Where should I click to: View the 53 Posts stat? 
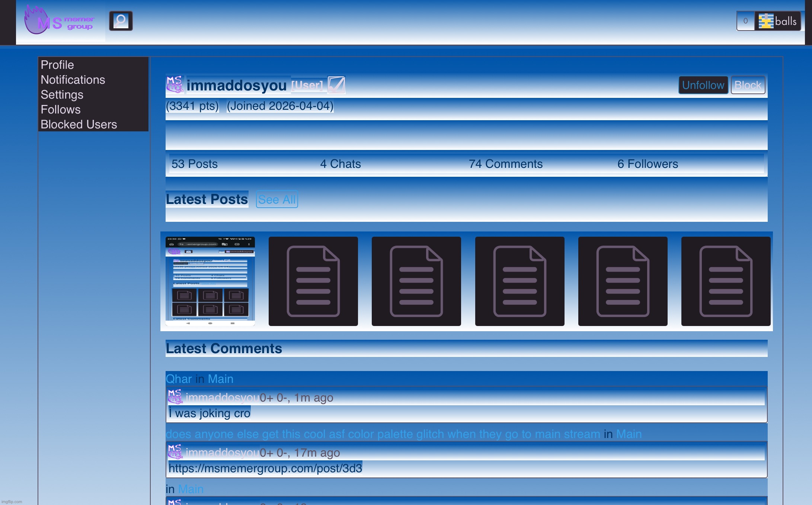coord(195,164)
